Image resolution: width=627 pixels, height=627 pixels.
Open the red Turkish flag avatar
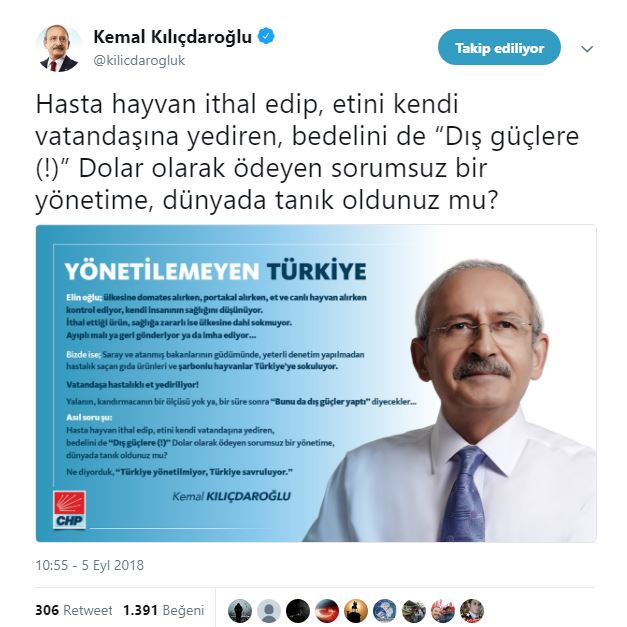pos(327,611)
